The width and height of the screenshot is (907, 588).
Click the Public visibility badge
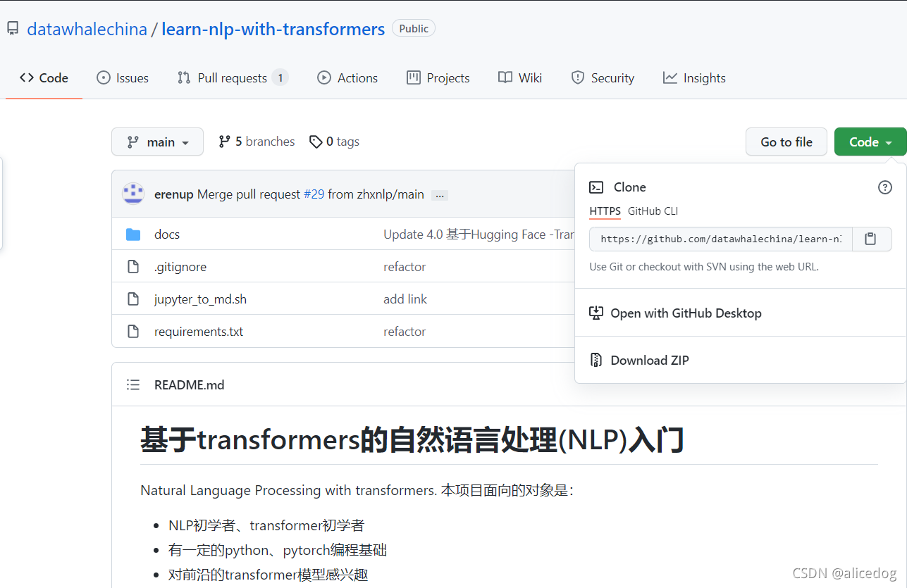click(414, 29)
